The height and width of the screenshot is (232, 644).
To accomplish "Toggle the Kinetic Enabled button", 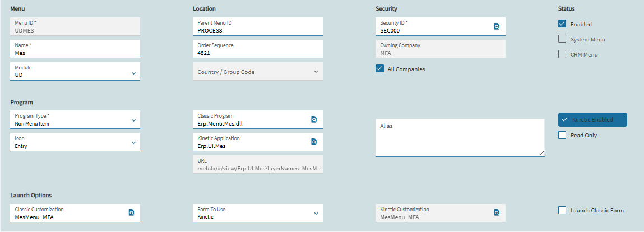I will click(592, 119).
